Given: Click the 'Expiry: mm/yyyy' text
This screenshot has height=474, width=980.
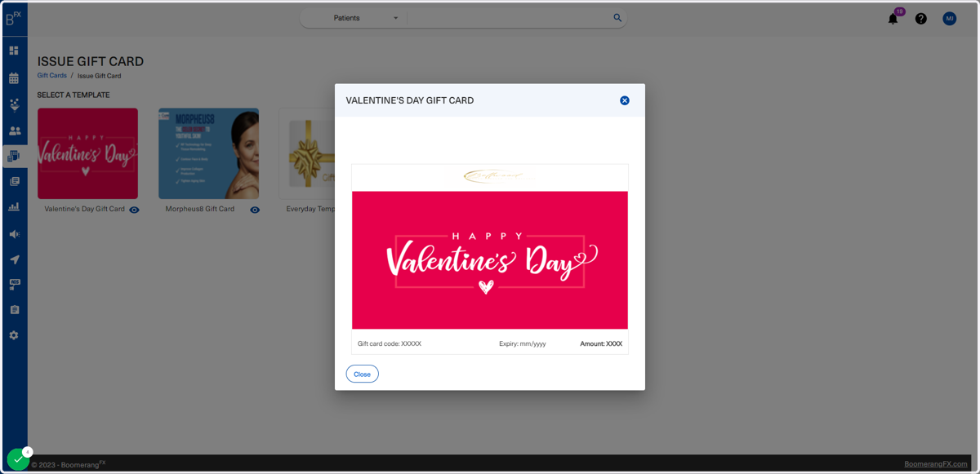Looking at the screenshot, I should click(523, 344).
